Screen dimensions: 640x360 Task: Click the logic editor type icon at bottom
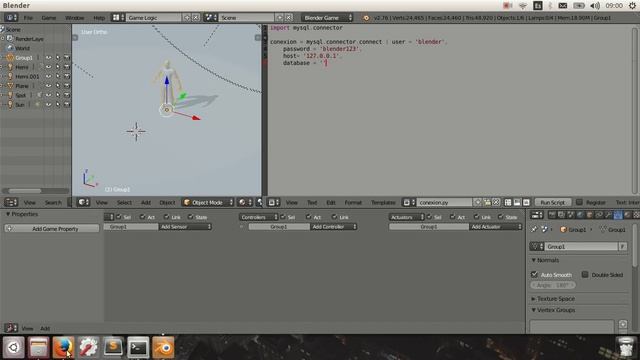(x=11, y=328)
